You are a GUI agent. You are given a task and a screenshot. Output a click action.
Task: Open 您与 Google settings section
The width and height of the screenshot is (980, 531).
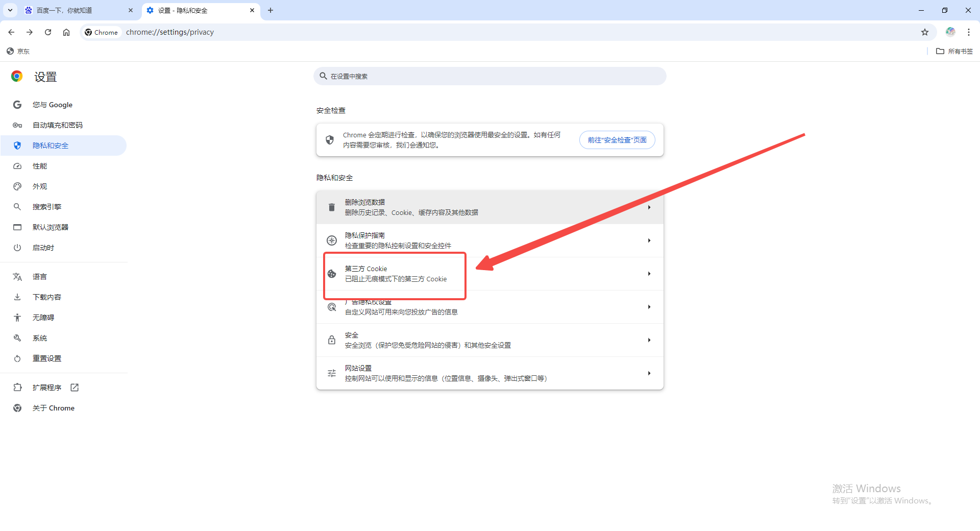click(64, 105)
